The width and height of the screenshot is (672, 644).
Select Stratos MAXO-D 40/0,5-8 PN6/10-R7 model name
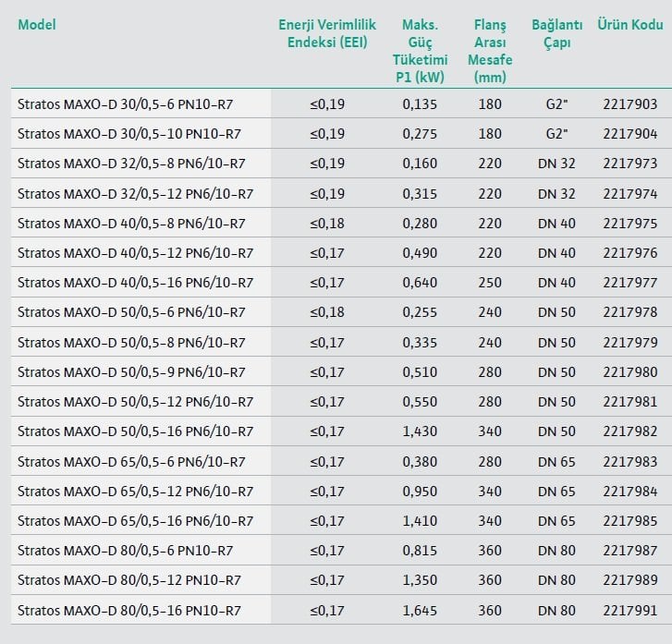click(x=131, y=224)
